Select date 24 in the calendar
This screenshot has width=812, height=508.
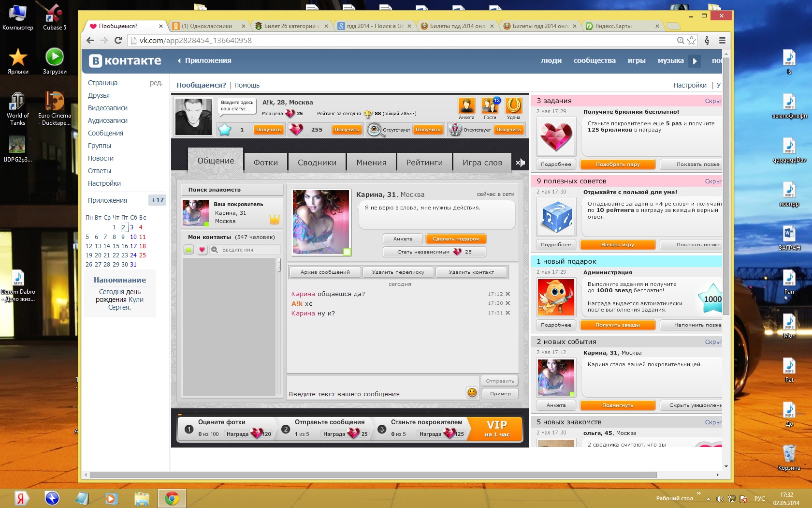[x=133, y=255]
